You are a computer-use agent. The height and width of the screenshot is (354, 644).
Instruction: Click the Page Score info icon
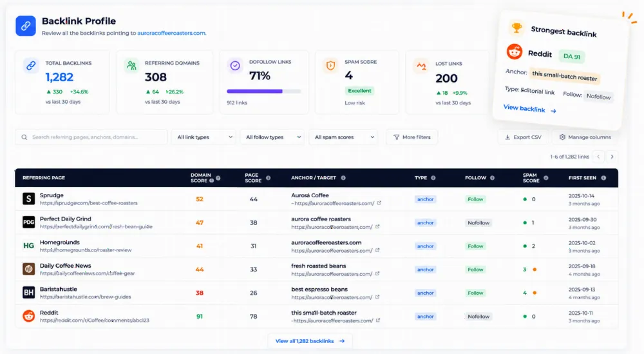point(268,178)
